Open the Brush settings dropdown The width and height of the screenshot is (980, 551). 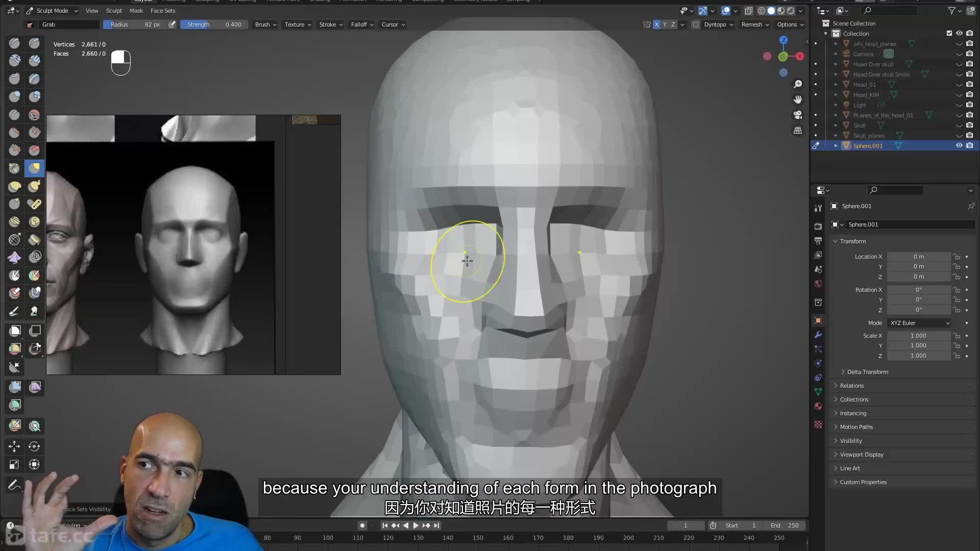[x=265, y=24]
